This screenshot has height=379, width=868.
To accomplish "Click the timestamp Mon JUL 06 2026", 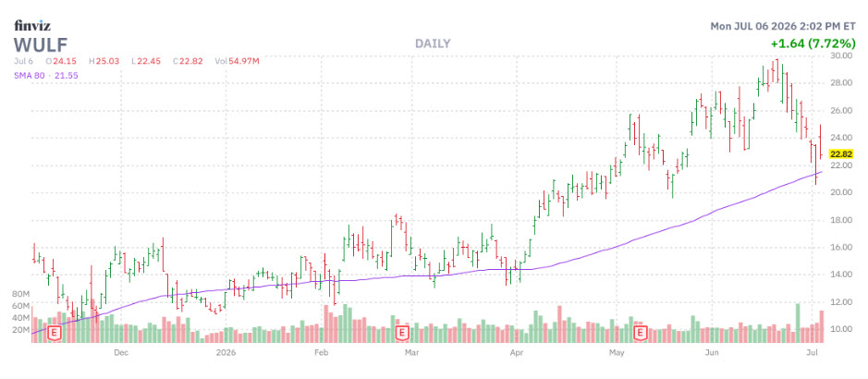I will click(755, 26).
